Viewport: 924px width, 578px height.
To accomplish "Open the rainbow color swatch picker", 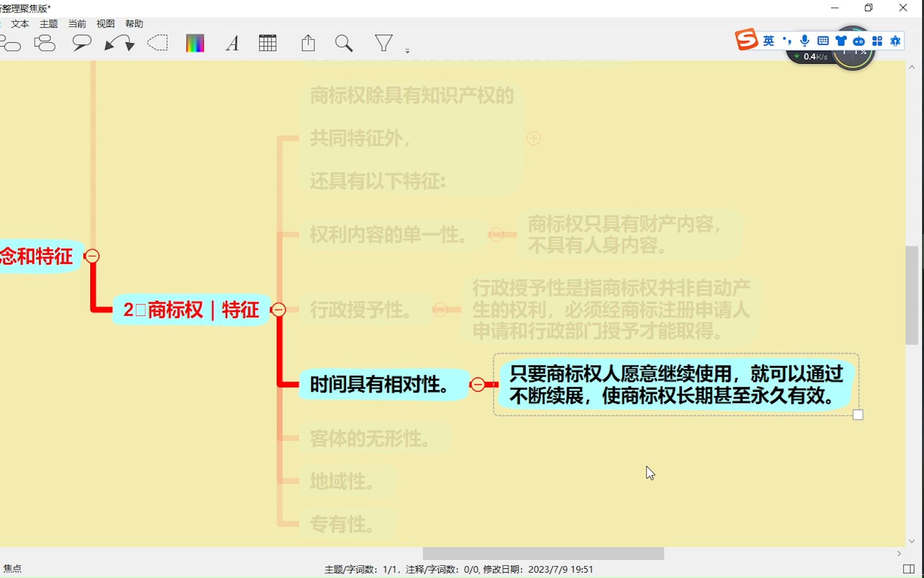I will pyautogui.click(x=195, y=43).
